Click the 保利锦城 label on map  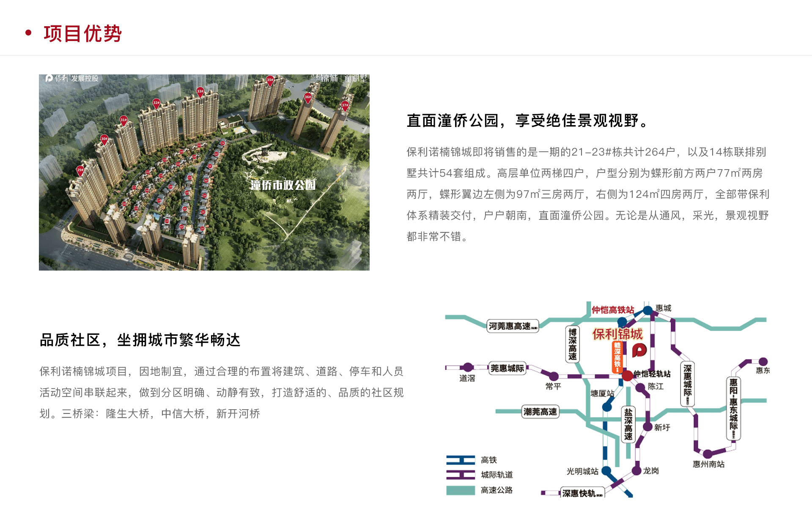(617, 334)
